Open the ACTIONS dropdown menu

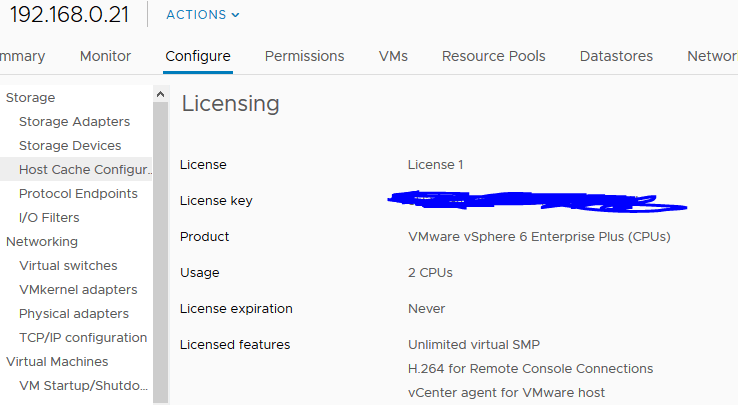(202, 15)
